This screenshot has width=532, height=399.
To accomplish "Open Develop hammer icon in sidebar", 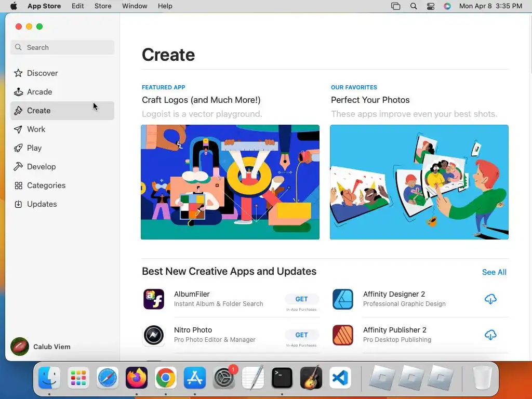I will [18, 167].
